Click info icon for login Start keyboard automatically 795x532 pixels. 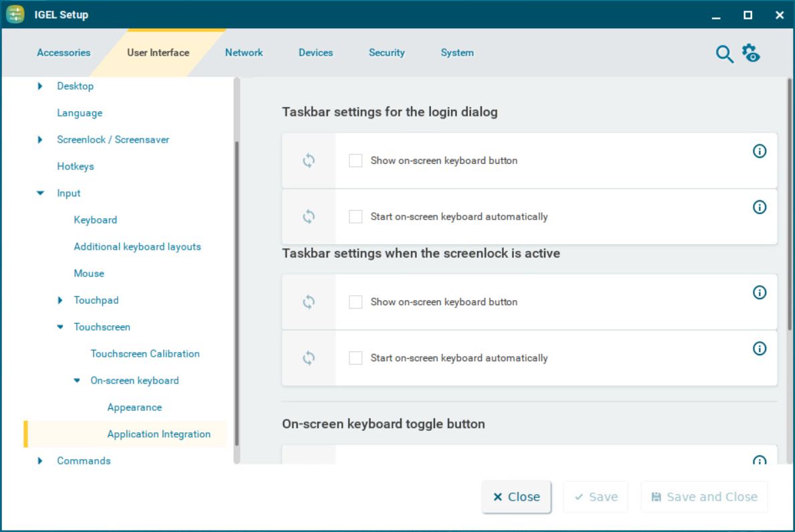tap(760, 207)
